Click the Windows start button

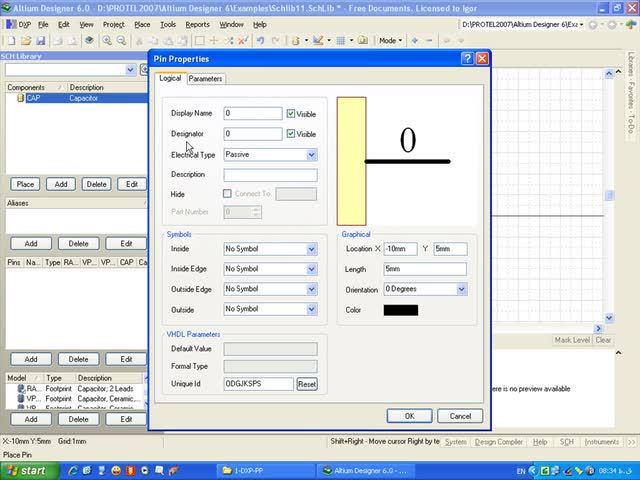click(x=29, y=471)
